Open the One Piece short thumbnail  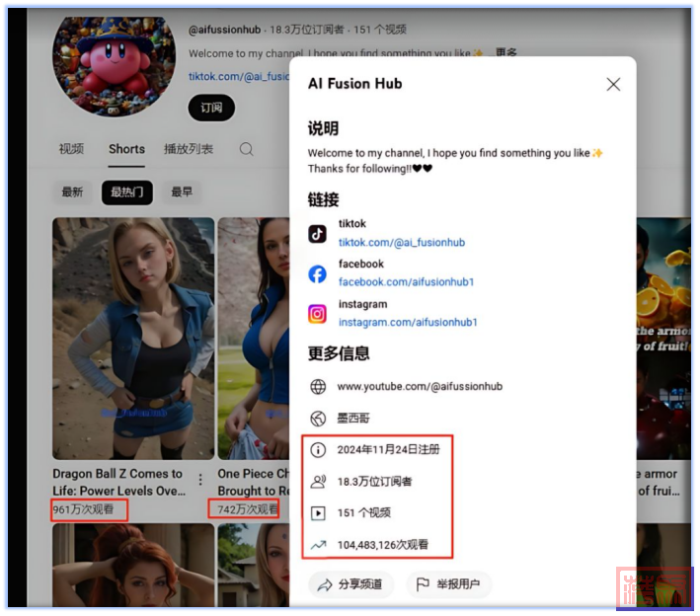[x=253, y=339]
